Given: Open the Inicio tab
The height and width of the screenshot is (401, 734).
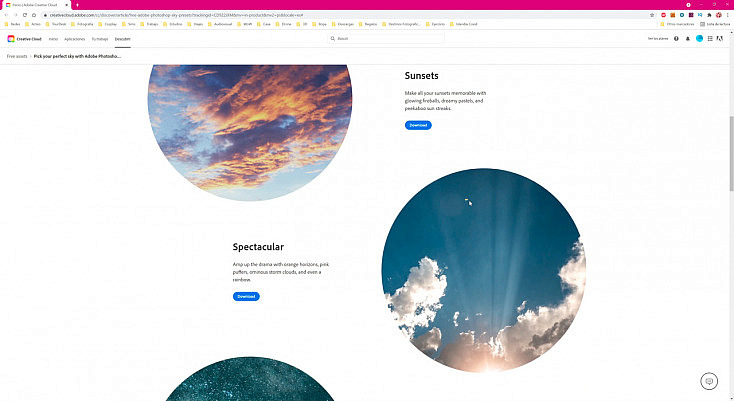Looking at the screenshot, I should click(53, 39).
